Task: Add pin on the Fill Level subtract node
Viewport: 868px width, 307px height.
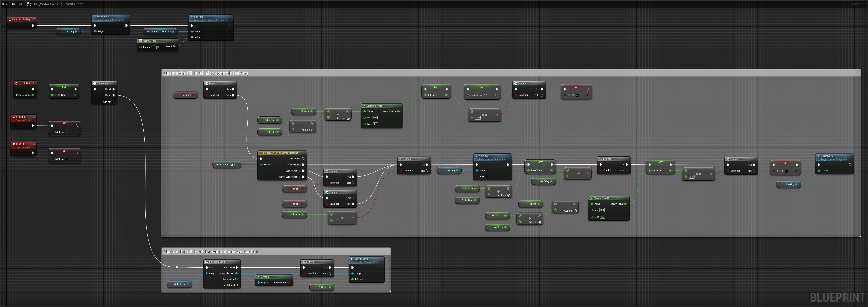Action: [x=570, y=211]
